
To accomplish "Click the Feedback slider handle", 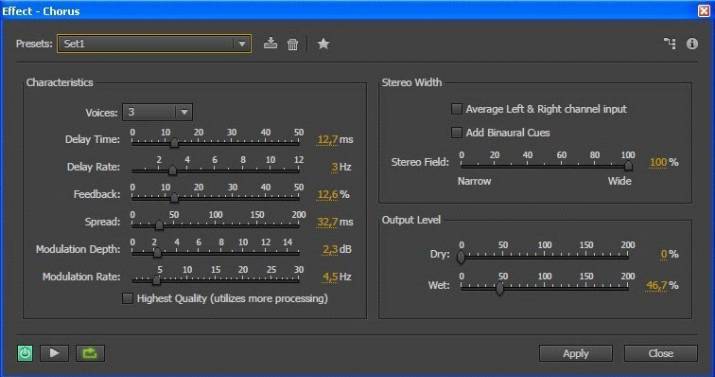I will pos(174,198).
